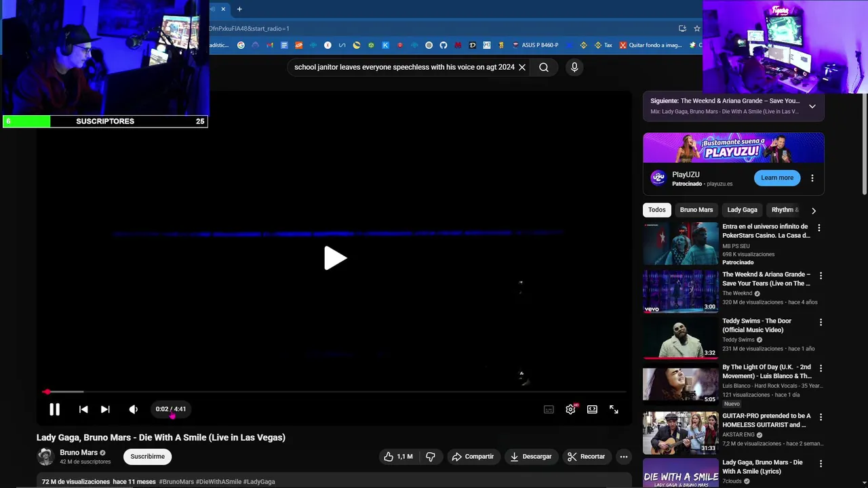Viewport: 868px width, 488px height.
Task: Open the ASUS P B460-P bookmark
Action: [x=536, y=45]
